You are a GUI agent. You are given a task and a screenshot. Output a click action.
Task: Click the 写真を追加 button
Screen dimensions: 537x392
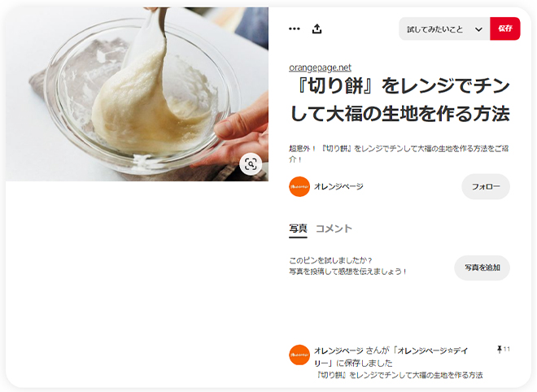click(x=482, y=268)
